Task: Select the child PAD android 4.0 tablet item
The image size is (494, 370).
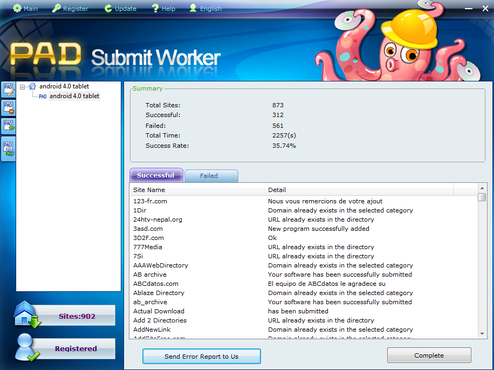Action: [74, 96]
